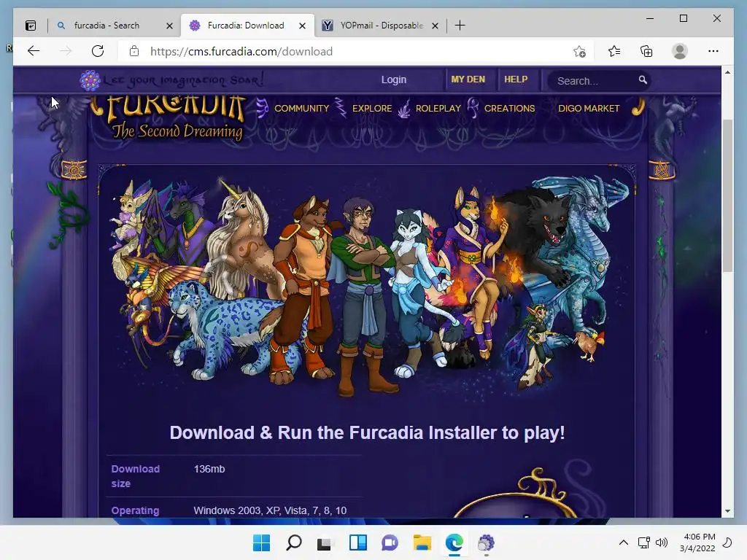Open the CREATIONS menu
This screenshot has width=747, height=560.
[509, 108]
